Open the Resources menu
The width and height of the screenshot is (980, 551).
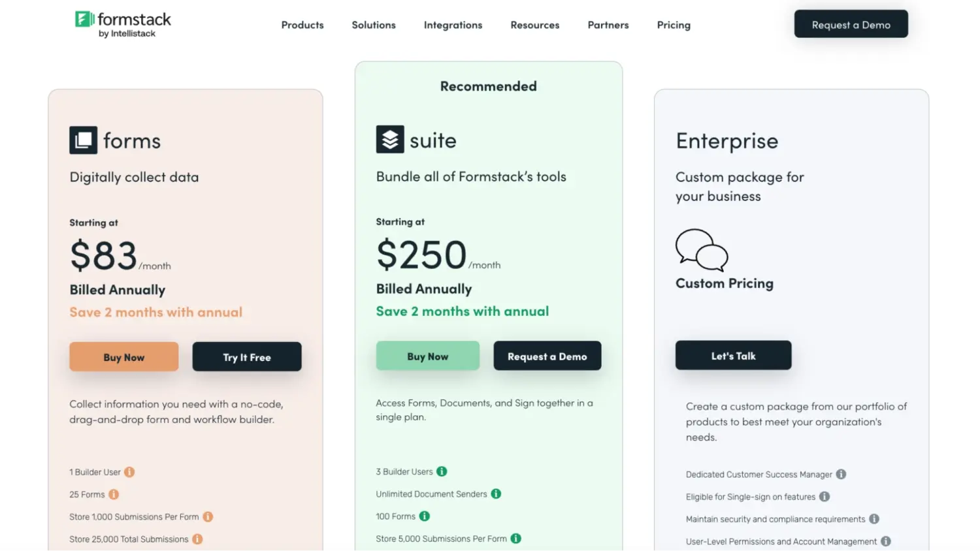(534, 25)
